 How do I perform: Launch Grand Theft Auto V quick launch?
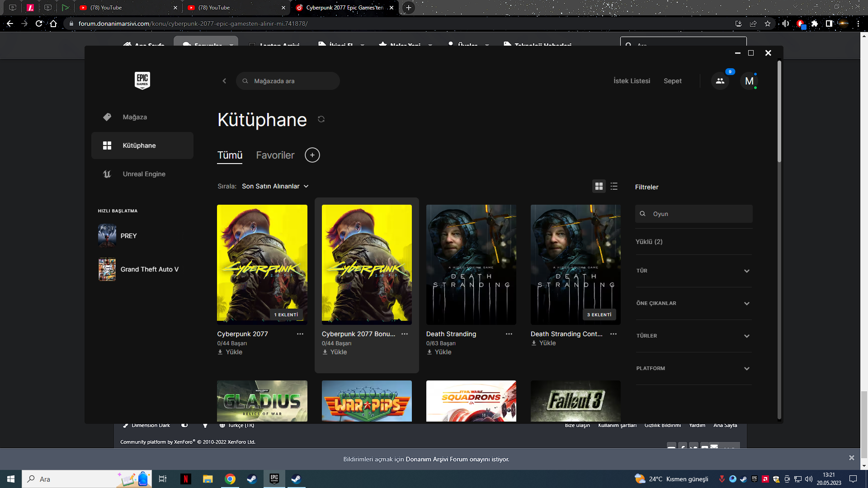click(x=138, y=269)
